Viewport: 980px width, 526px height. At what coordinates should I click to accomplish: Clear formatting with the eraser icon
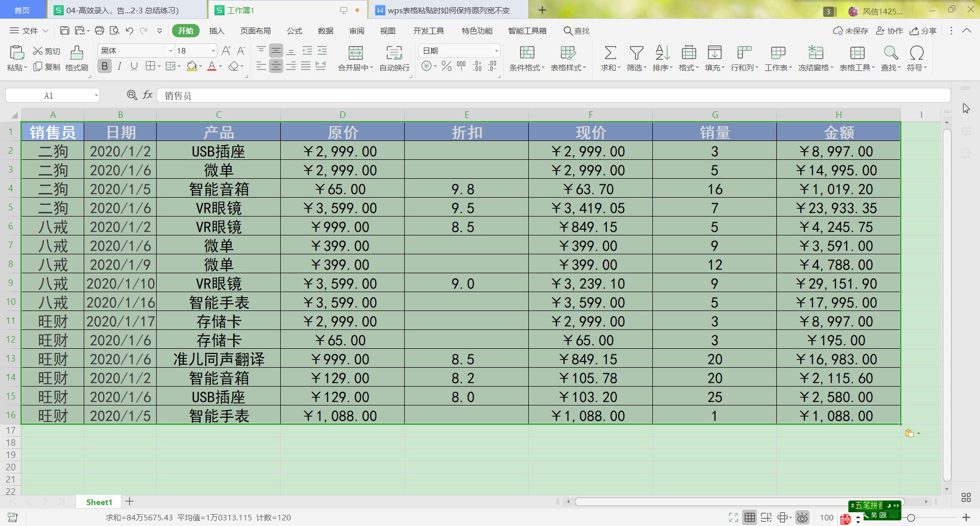[x=233, y=66]
